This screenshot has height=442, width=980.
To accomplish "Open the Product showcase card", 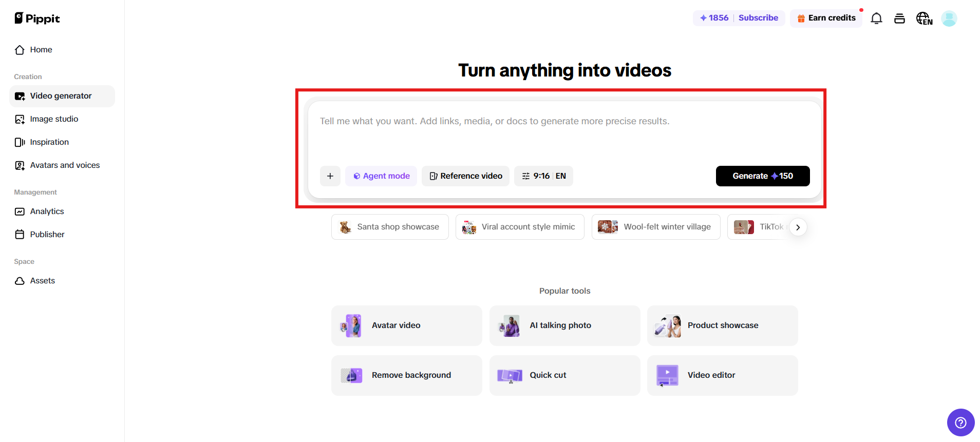I will click(x=723, y=325).
